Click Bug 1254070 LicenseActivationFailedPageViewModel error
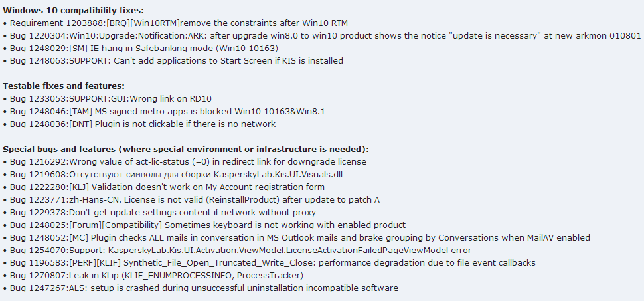Image resolution: width=644 pixels, height=301 pixels. pos(237,250)
